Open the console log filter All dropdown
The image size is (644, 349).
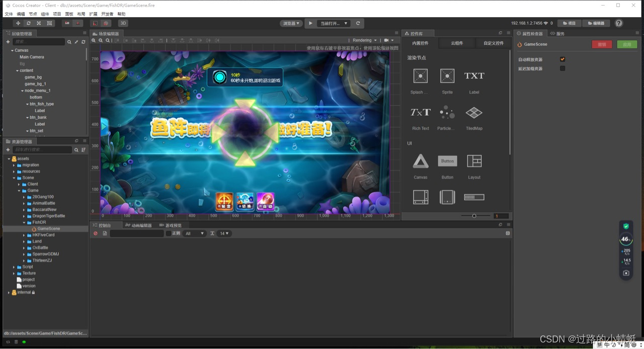(x=194, y=233)
